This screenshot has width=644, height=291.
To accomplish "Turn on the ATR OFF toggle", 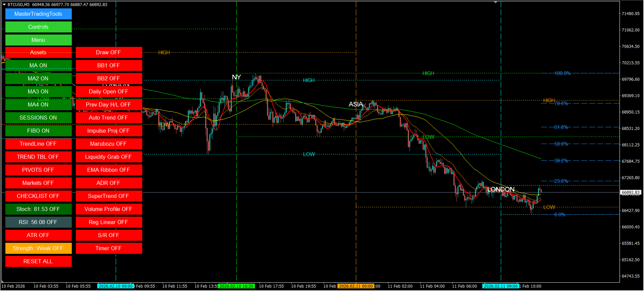I will pos(39,235).
